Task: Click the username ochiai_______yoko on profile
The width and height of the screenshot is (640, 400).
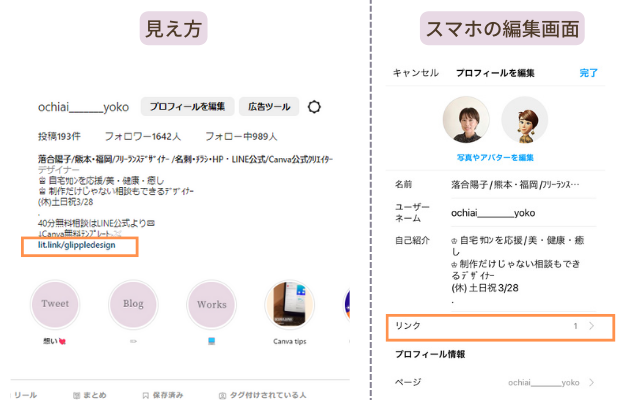Action: 83,107
